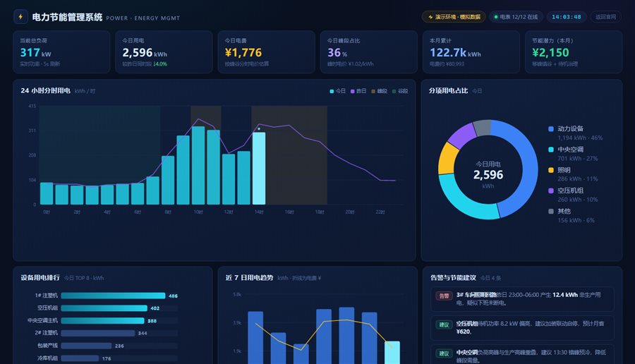The width and height of the screenshot is (635, 364).
Task: Click the 包装产线 236 ranking bar
Action: (86, 346)
